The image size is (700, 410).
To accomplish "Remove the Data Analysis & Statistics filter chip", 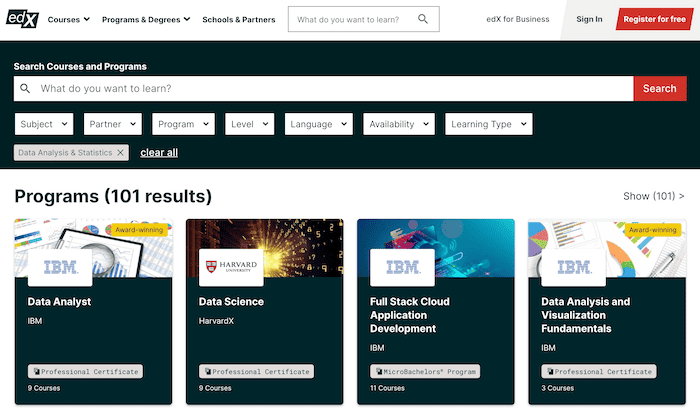I will coord(120,153).
